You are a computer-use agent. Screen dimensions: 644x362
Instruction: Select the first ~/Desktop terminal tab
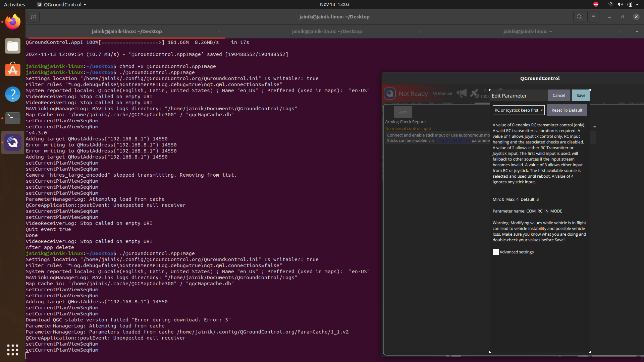[127, 32]
